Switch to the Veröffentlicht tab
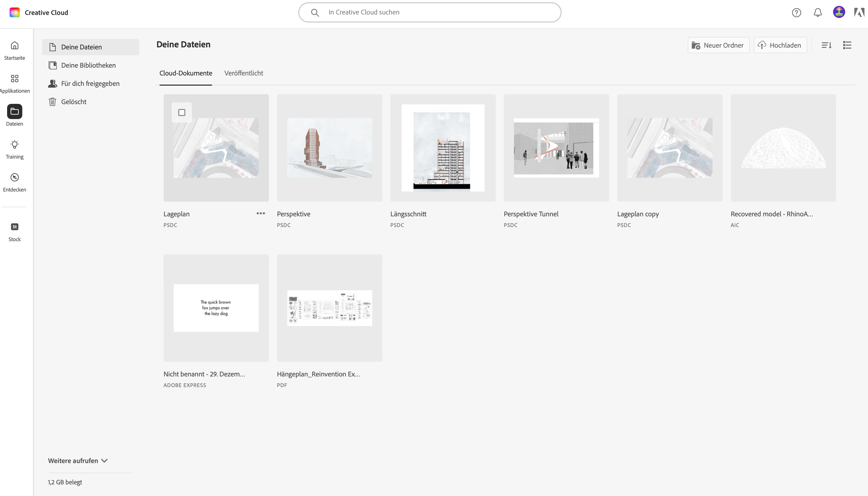868x496 pixels. tap(244, 73)
